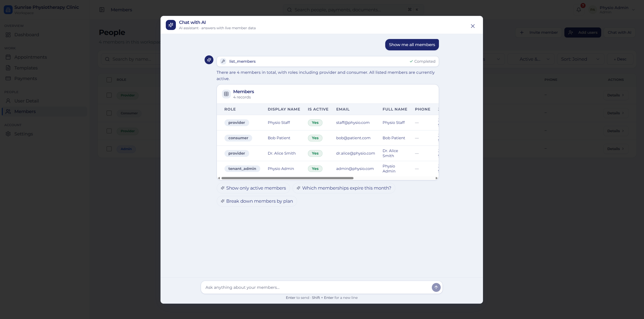Viewport: 644px width, 319px height.
Task: Open Details for the second Provider row
Action: pyautogui.click(x=616, y=131)
